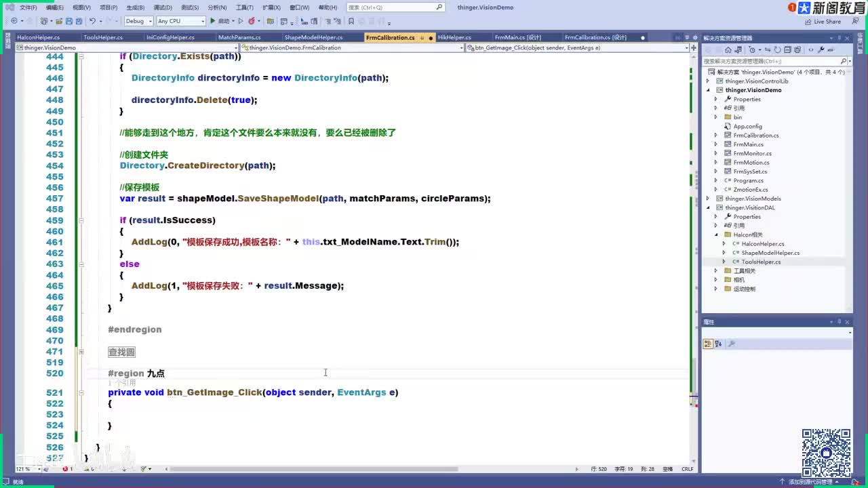Viewport: 868px width, 488px height.
Task: Click the Properties wrench in Solution Explorer toolbar
Action: point(821,49)
